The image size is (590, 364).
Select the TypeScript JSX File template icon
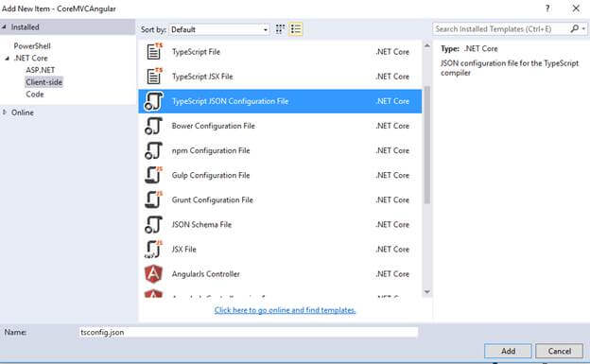point(154,76)
